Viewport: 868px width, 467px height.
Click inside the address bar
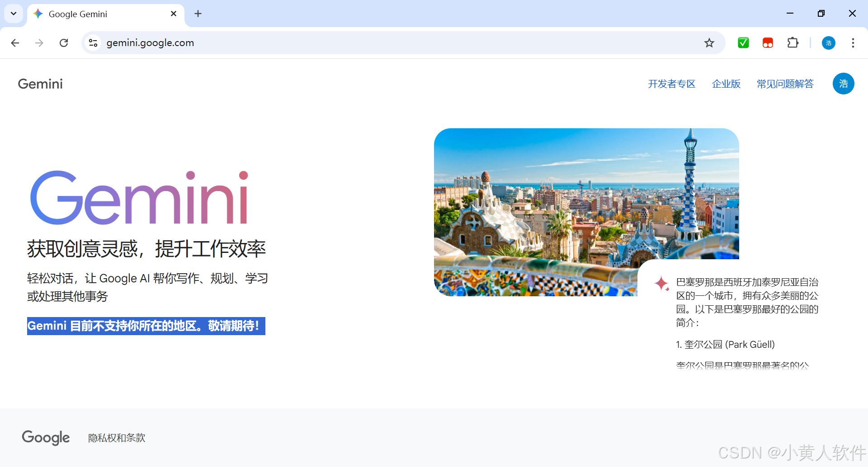pyautogui.click(x=316, y=43)
